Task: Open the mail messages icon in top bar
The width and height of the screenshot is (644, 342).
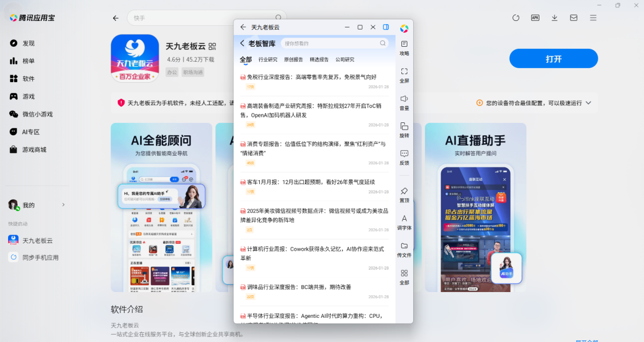Action: (574, 18)
